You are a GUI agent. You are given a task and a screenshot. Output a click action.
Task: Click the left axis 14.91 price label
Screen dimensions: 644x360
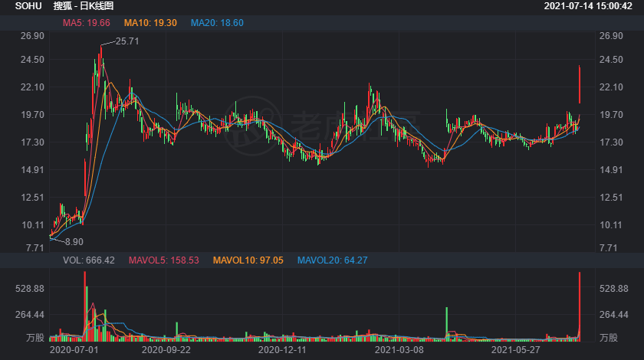point(32,170)
